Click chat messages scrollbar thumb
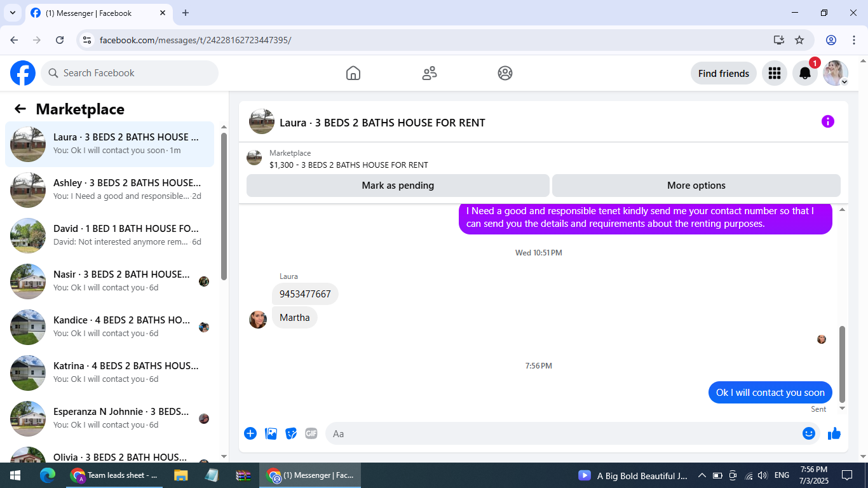This screenshot has height=488, width=868. click(843, 364)
